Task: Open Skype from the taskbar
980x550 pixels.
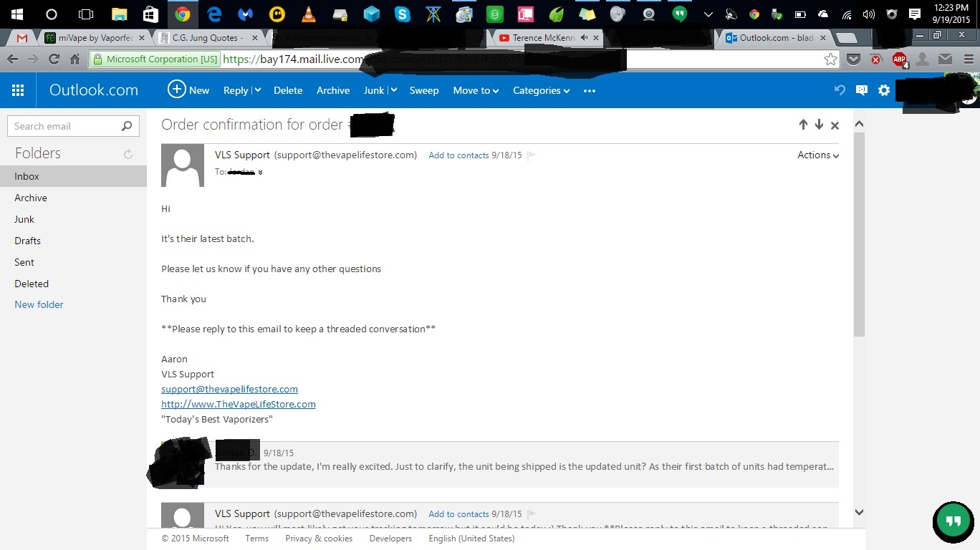Action: pos(403,14)
